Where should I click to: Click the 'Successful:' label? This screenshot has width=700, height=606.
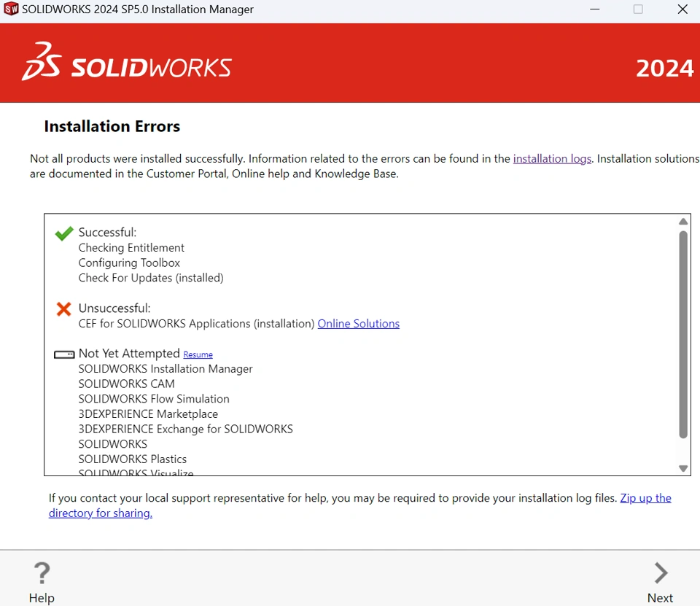click(x=108, y=233)
